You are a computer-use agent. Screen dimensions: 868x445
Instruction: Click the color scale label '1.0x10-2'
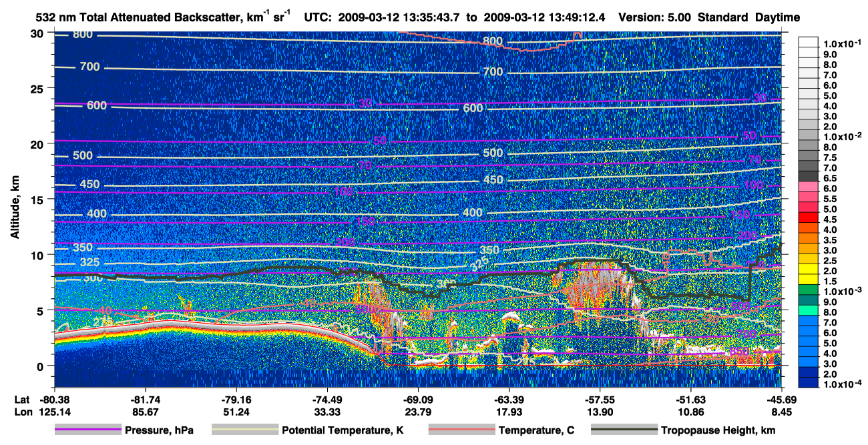(x=843, y=137)
